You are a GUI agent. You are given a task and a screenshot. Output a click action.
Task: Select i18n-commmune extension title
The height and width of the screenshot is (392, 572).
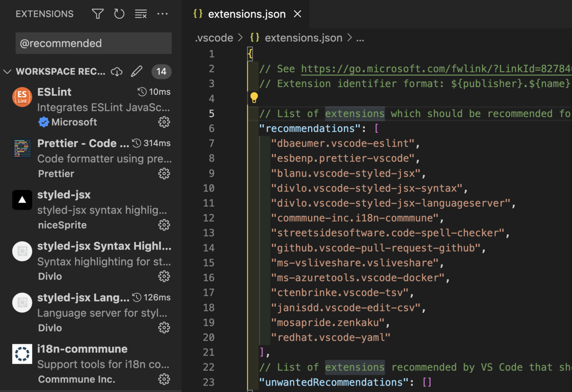(82, 349)
